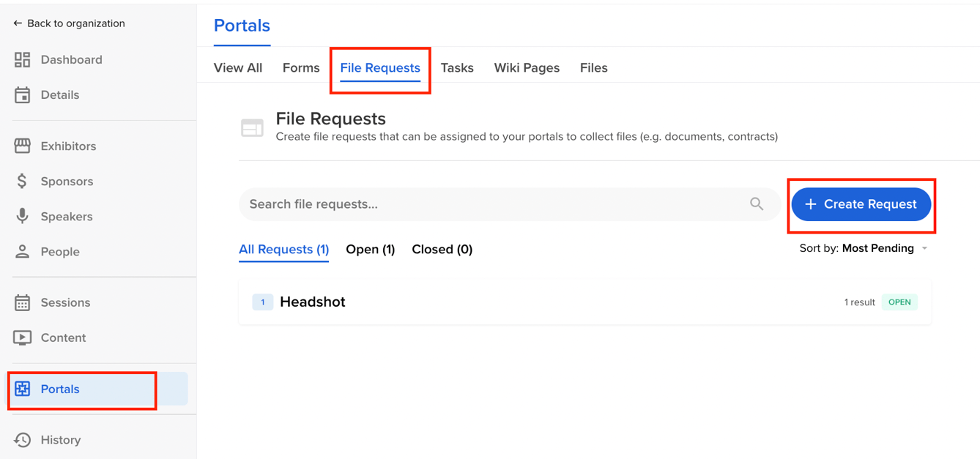
Task: Select the Sponsors dollar icon
Action: [x=22, y=181]
